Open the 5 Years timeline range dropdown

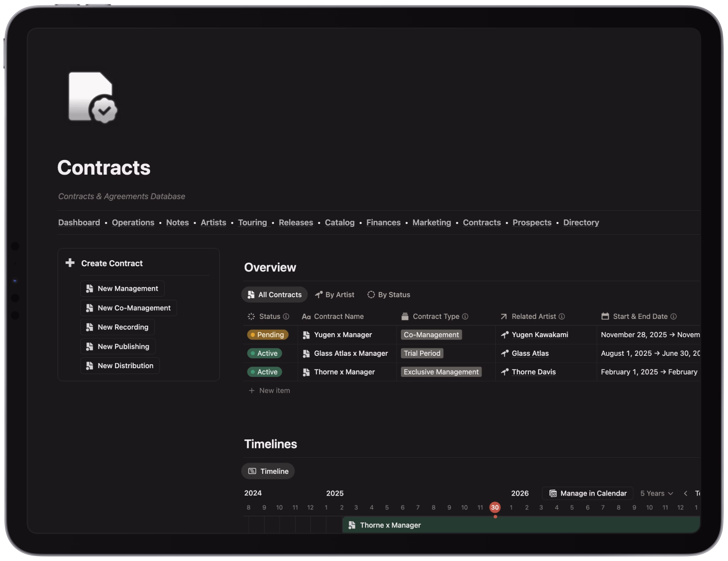657,493
